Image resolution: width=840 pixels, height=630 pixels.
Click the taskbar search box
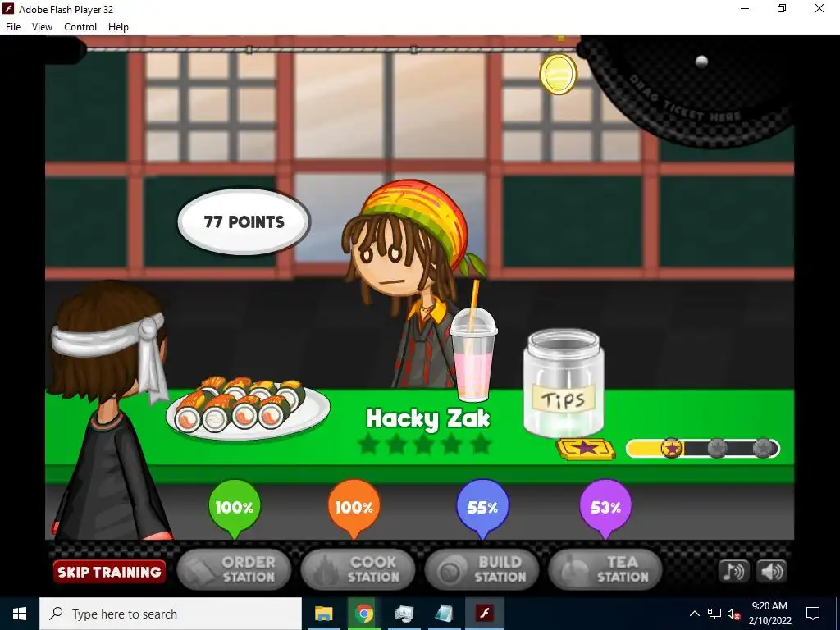(171, 614)
